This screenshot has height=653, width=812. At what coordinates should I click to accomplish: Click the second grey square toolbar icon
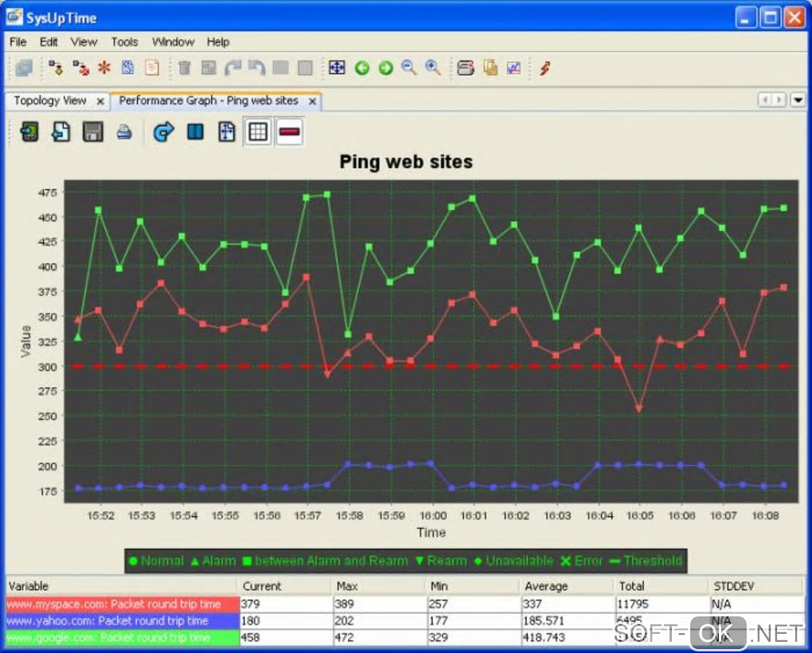[x=305, y=68]
